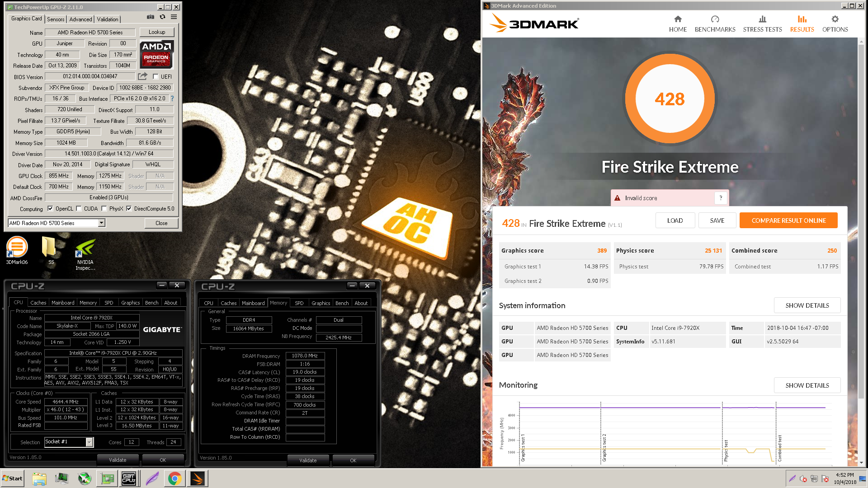Click the Action Center flag tray icon
The height and width of the screenshot is (488, 868).
point(825,479)
